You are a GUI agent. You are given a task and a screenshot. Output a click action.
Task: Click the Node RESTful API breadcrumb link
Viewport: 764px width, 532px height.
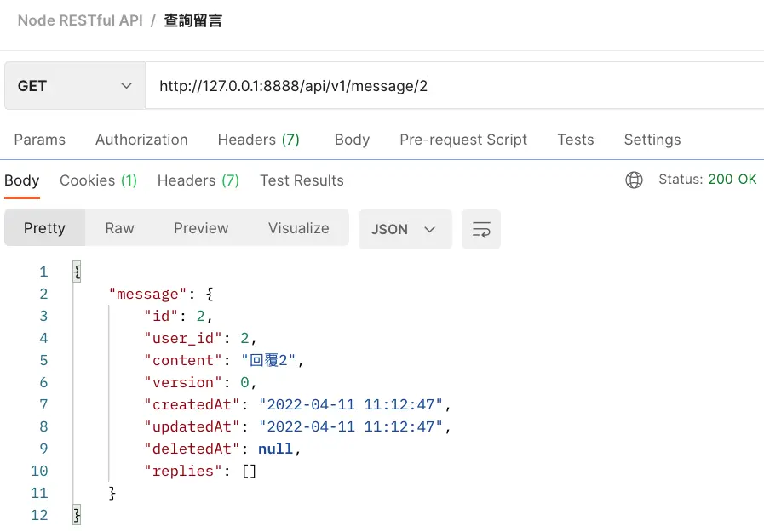[x=80, y=20]
